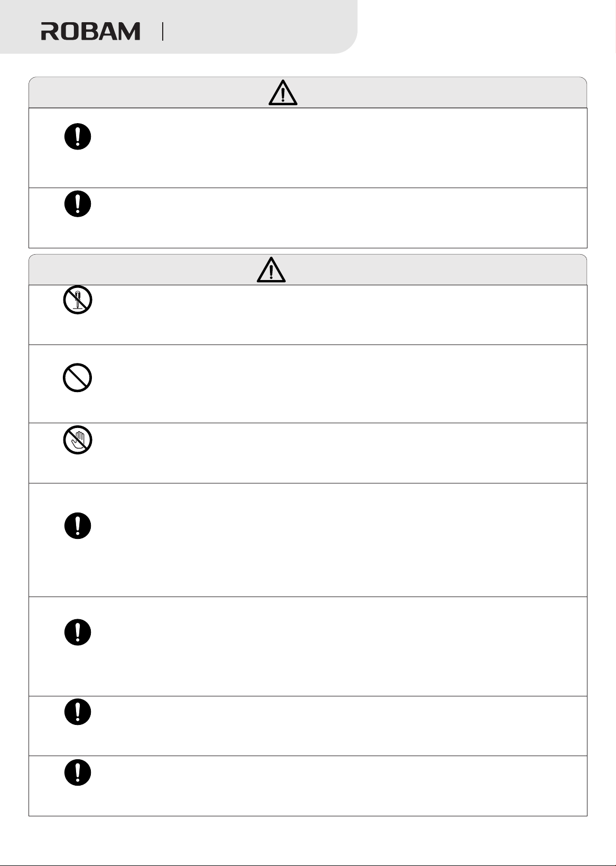Click the exclamation icon in the first section's second row
The height and width of the screenshot is (866, 616).
tap(78, 203)
